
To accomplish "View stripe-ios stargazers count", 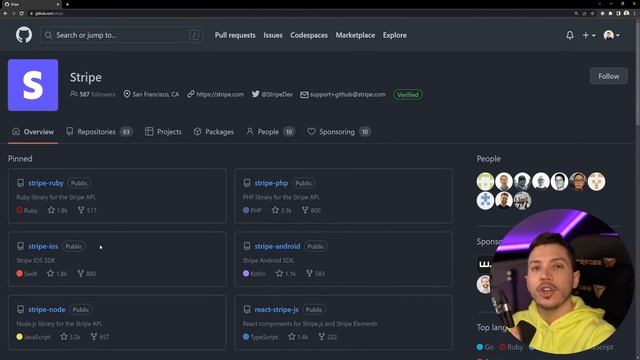I will 57,273.
